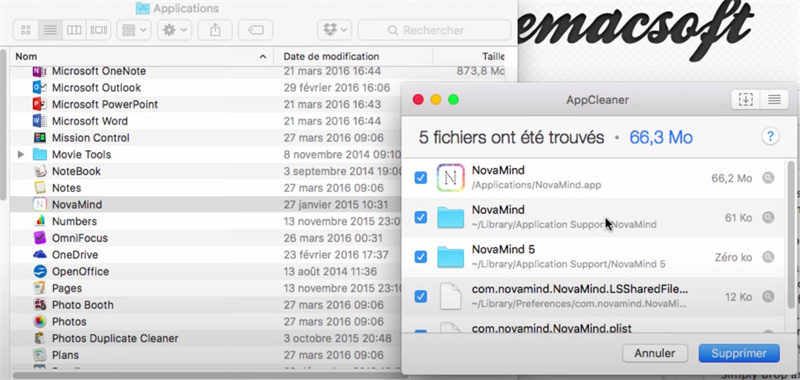Switch Finder to column view
800x380 pixels.
tap(74, 31)
